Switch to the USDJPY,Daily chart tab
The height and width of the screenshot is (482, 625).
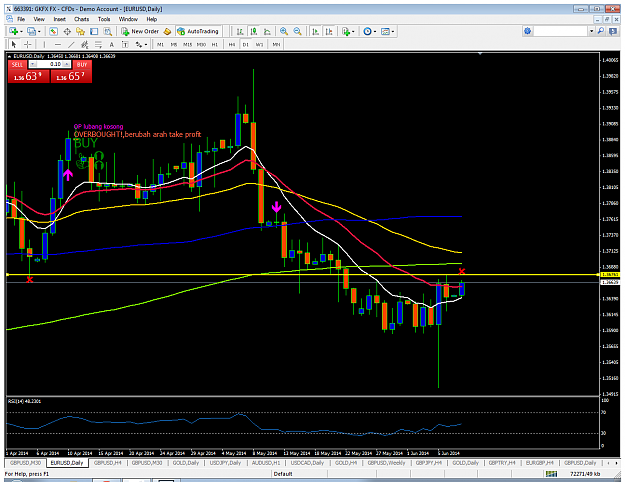coord(225,463)
